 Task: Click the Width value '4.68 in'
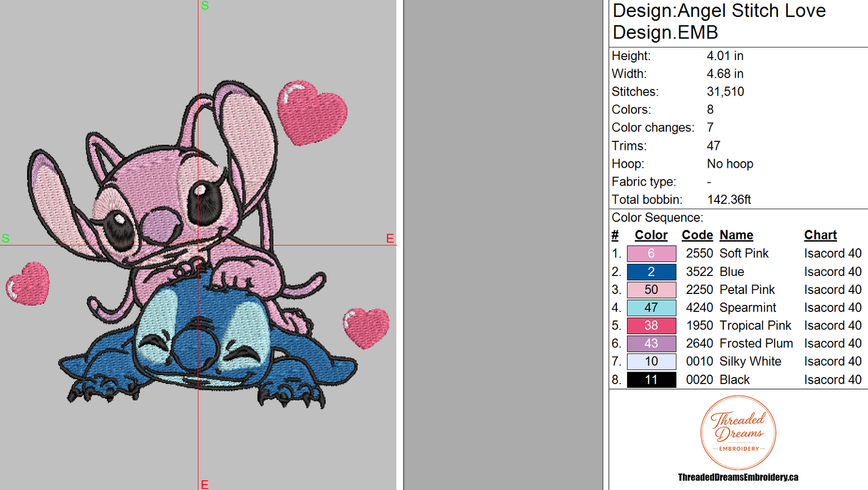point(725,74)
